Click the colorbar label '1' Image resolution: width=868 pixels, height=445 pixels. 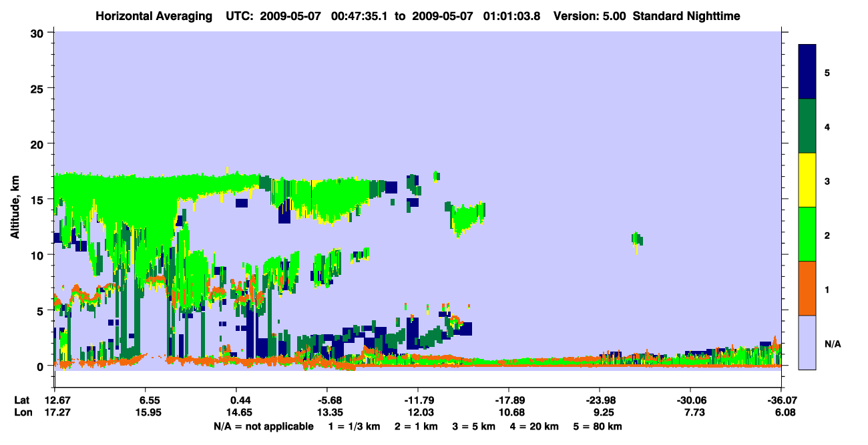[x=827, y=288]
